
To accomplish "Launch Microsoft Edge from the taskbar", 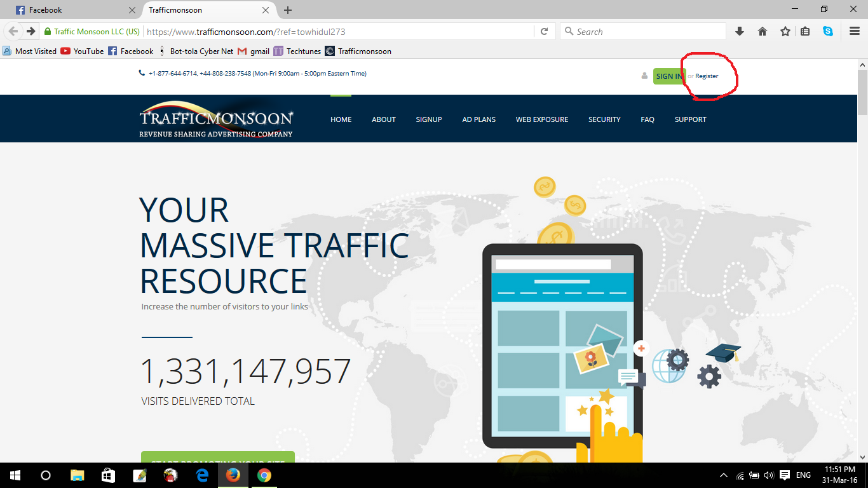I will click(202, 475).
